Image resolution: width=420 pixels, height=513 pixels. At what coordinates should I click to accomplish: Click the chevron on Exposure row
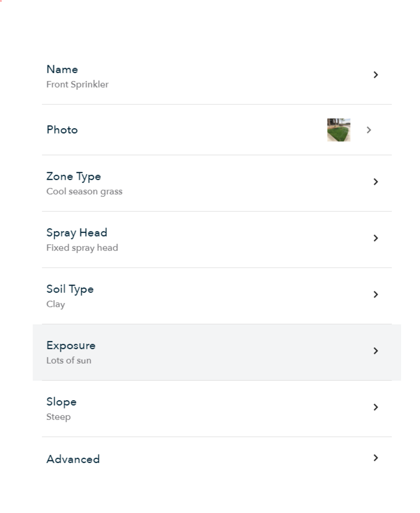[x=375, y=351]
